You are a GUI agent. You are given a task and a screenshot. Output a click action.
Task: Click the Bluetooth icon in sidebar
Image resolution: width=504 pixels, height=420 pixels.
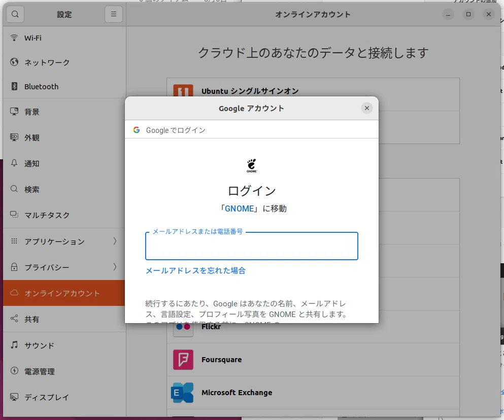click(14, 86)
